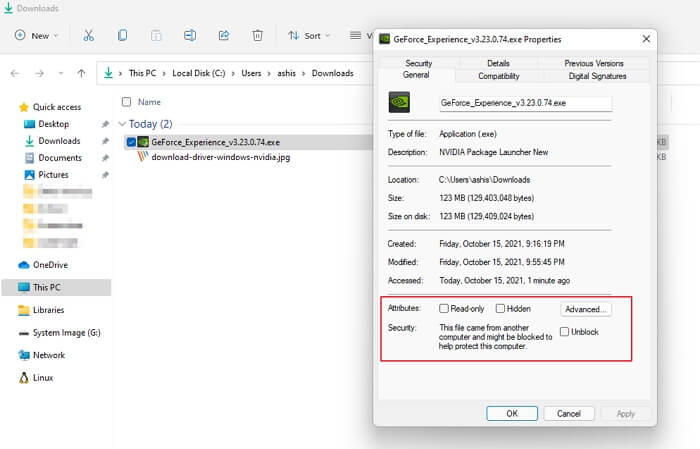The width and height of the screenshot is (700, 449).
Task: Unpin Pictures using its pin icon
Action: 105,175
